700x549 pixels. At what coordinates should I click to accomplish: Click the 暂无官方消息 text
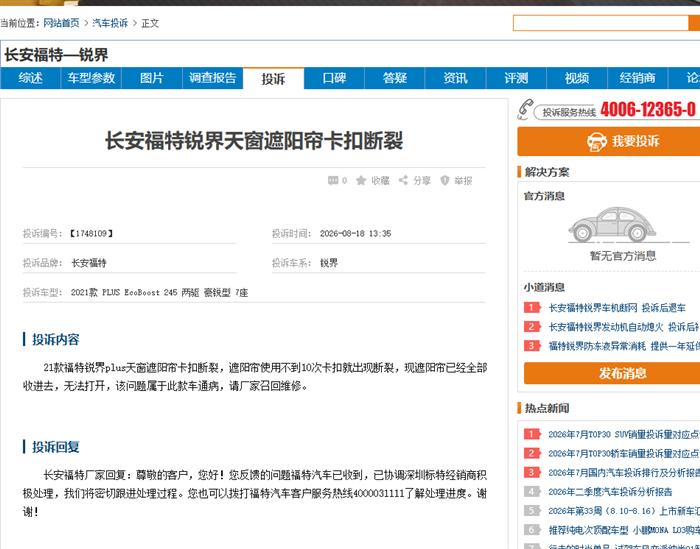coord(623,256)
